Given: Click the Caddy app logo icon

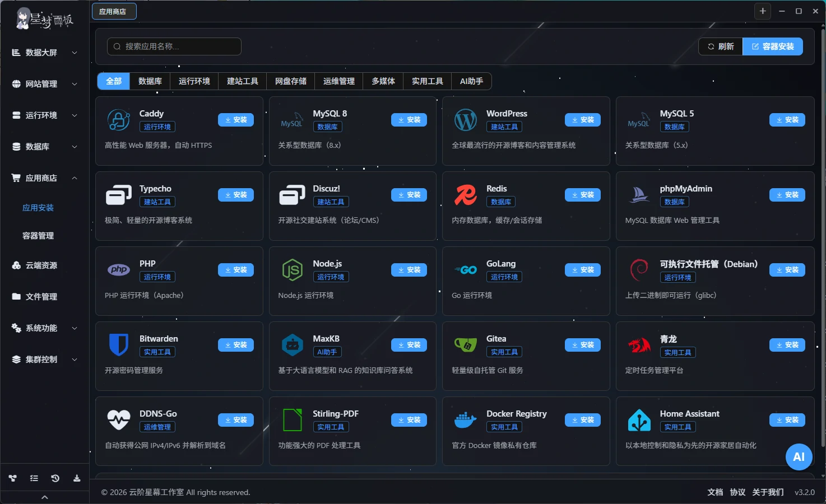Looking at the screenshot, I should click(x=119, y=120).
